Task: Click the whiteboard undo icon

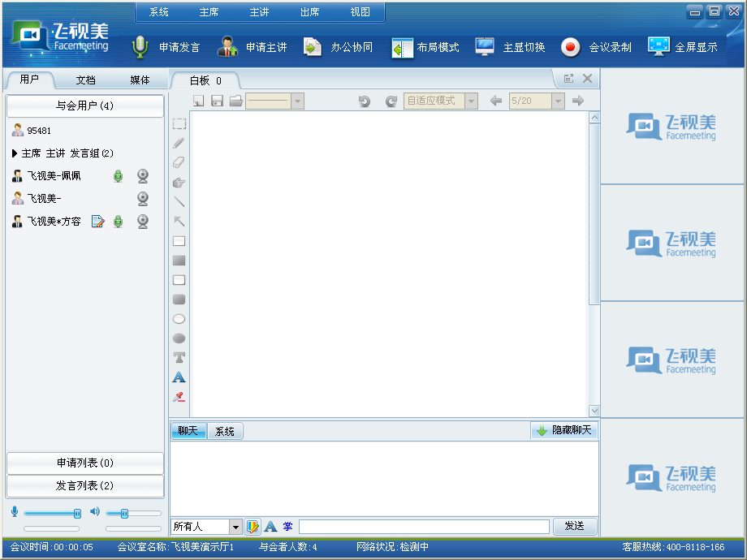Action: coord(365,101)
